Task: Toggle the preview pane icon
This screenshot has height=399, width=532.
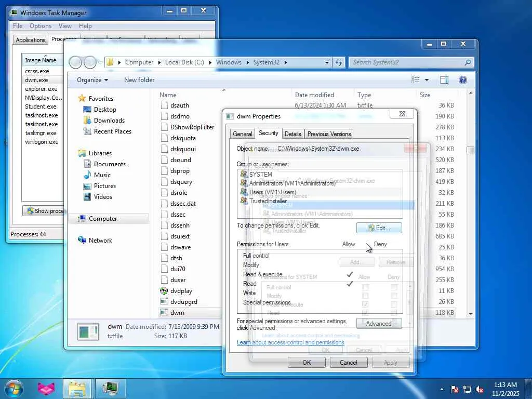Action: 444,79
